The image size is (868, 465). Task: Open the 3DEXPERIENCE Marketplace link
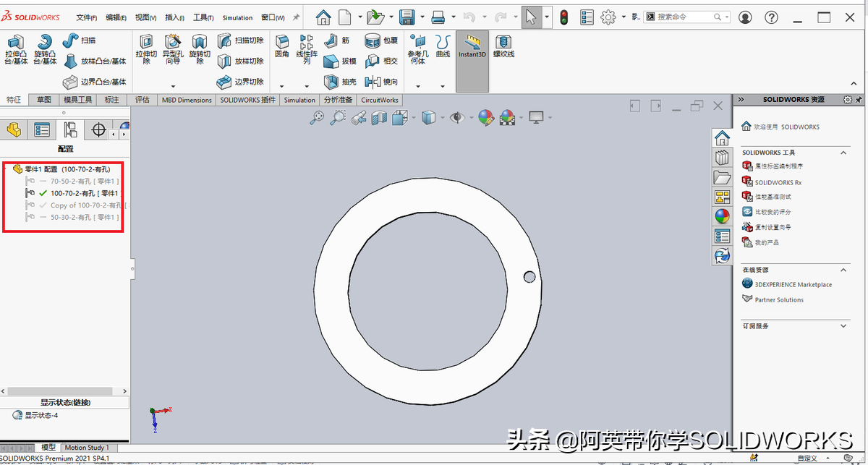point(787,284)
